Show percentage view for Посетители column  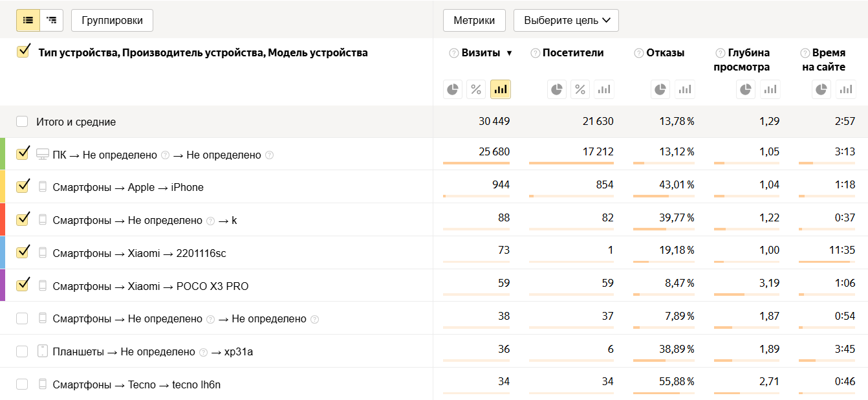pos(580,89)
